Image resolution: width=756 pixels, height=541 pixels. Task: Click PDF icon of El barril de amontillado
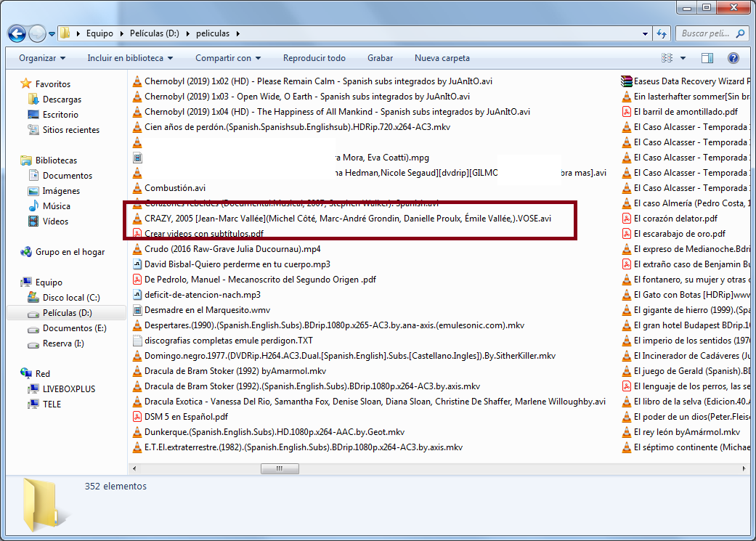(627, 112)
